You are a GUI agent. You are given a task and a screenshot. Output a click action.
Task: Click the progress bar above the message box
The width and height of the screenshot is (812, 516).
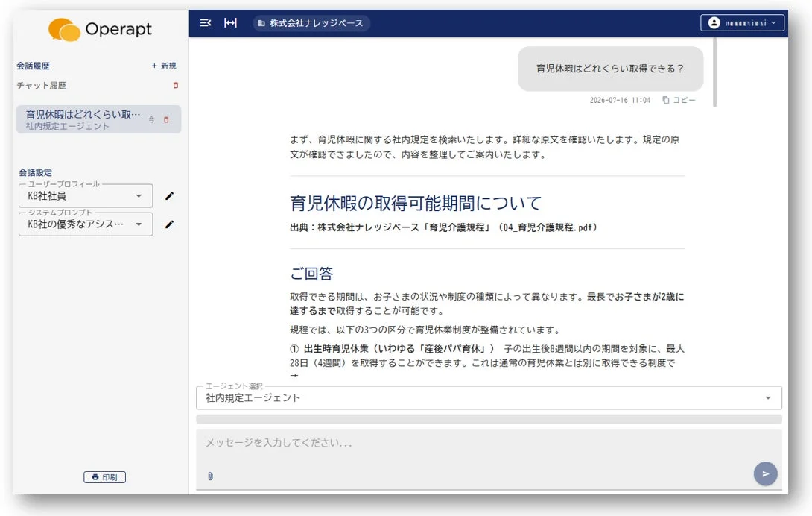click(489, 419)
